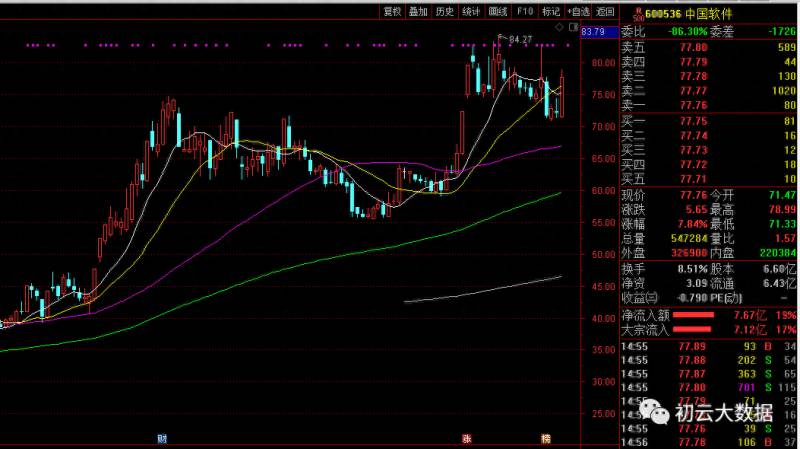Viewport: 800px width, 449px height.
Task: Select the 买一 row at 77.75
Action: tap(709, 121)
